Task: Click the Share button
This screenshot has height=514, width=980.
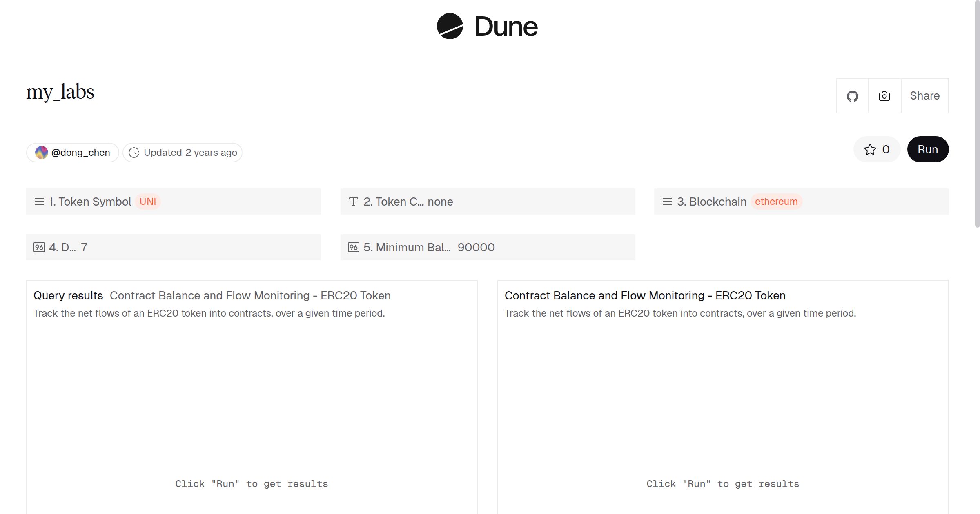Action: click(x=924, y=96)
